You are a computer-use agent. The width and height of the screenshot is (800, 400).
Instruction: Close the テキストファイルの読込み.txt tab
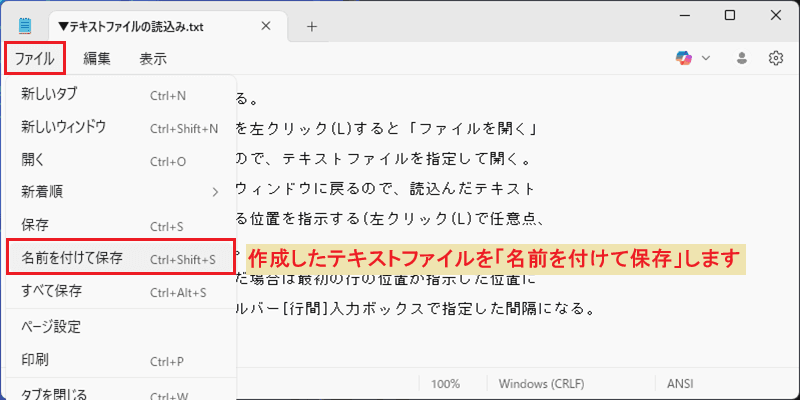coord(266,26)
